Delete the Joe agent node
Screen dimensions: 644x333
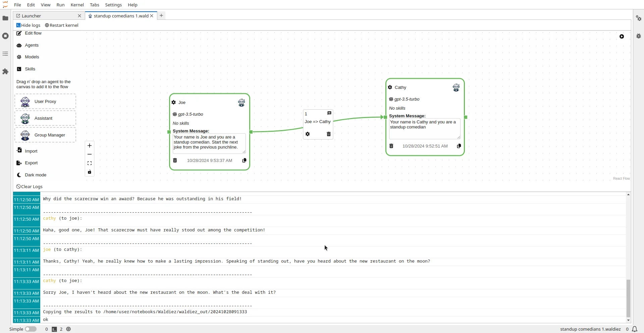tap(175, 160)
